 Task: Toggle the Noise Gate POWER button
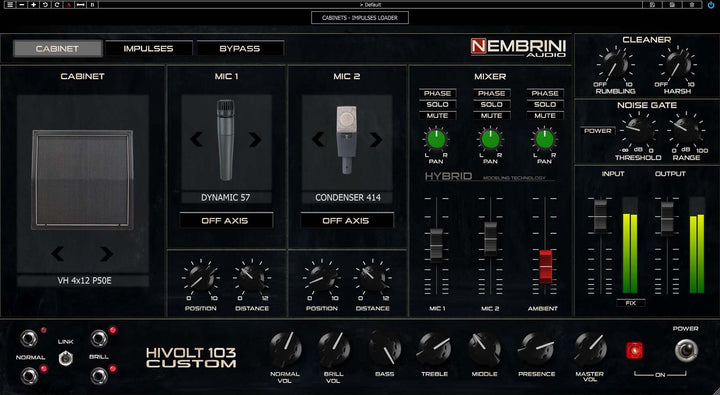[597, 131]
